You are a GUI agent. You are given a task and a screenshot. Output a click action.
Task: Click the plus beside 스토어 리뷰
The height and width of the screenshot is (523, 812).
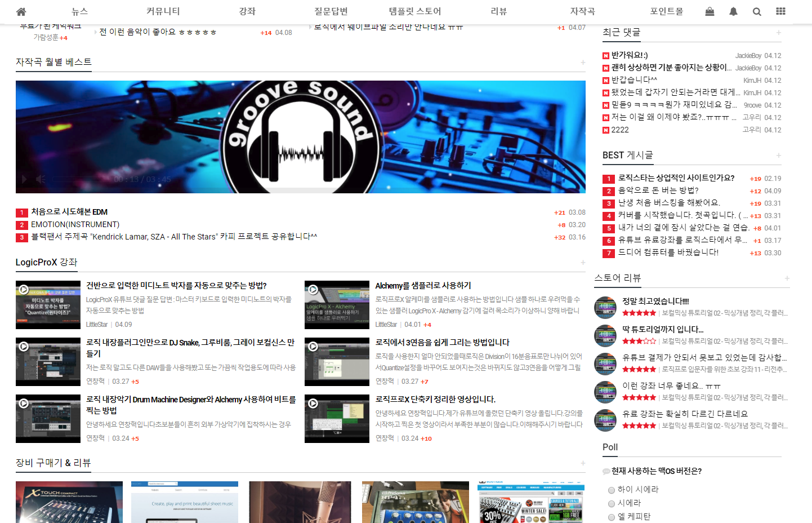pos(787,278)
